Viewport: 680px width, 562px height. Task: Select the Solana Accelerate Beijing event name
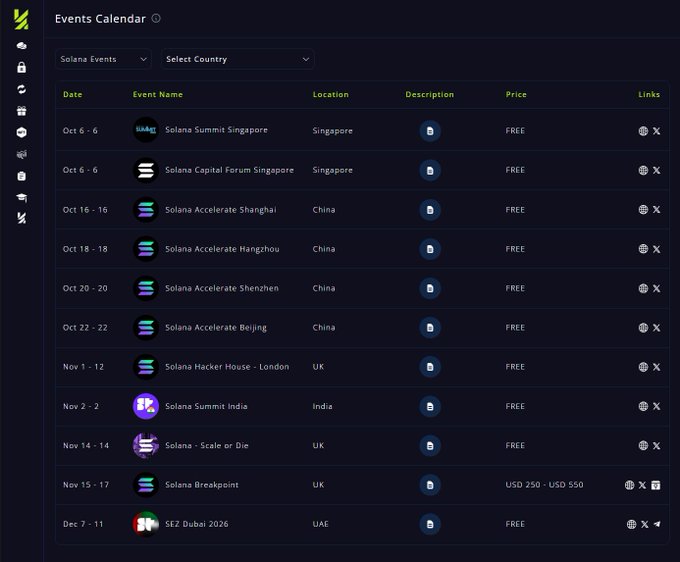click(216, 327)
